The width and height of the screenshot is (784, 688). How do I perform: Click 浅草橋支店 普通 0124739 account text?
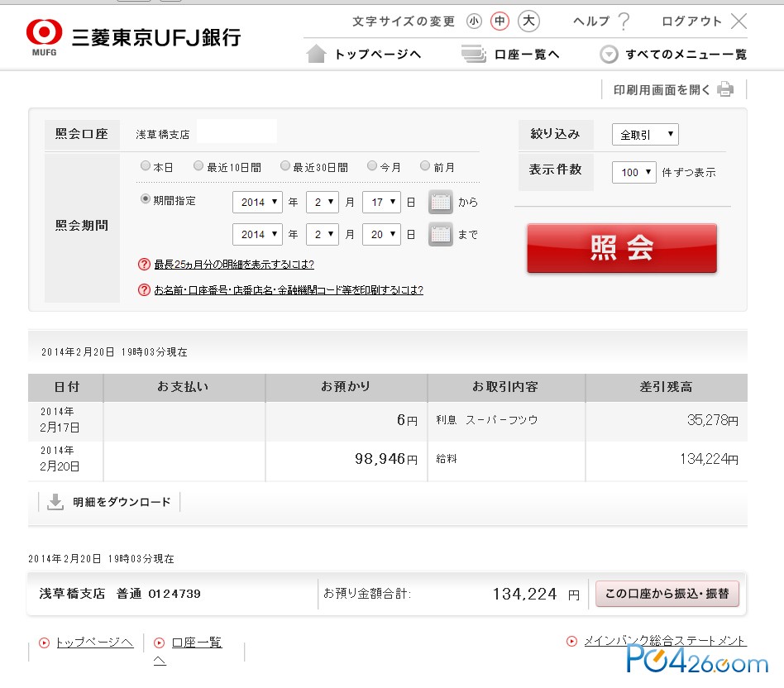(120, 594)
